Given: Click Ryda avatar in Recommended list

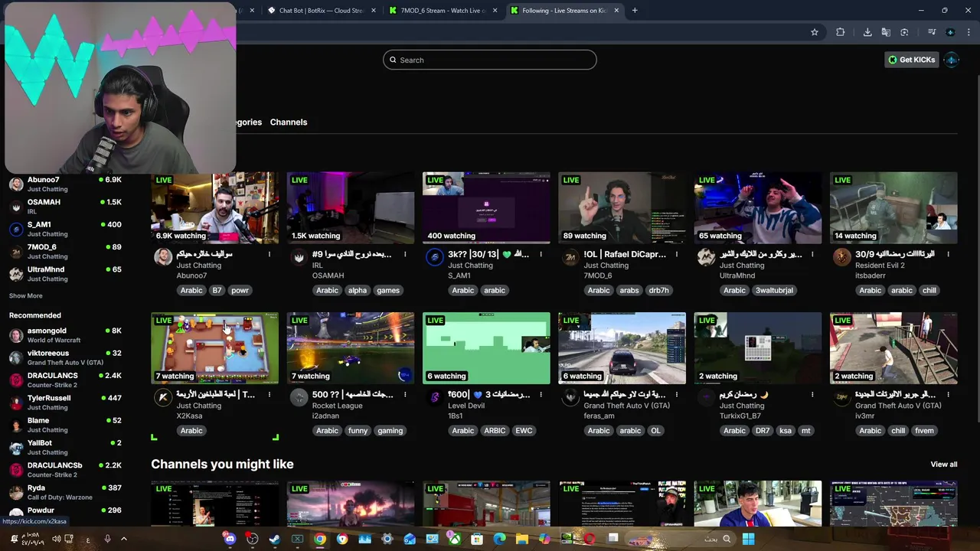Looking at the screenshot, I should 16,492.
